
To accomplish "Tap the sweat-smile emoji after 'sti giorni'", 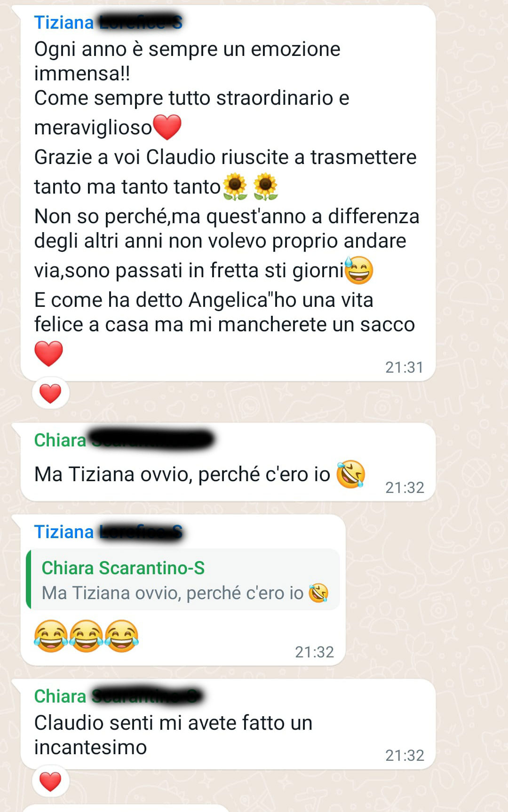I will point(359,270).
